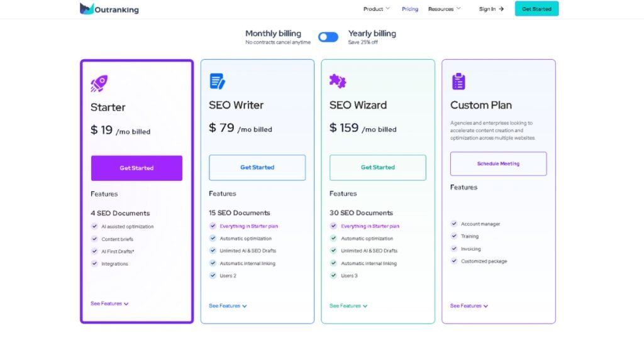
Task: Click the 30 SEO Documents text
Action: (x=361, y=213)
